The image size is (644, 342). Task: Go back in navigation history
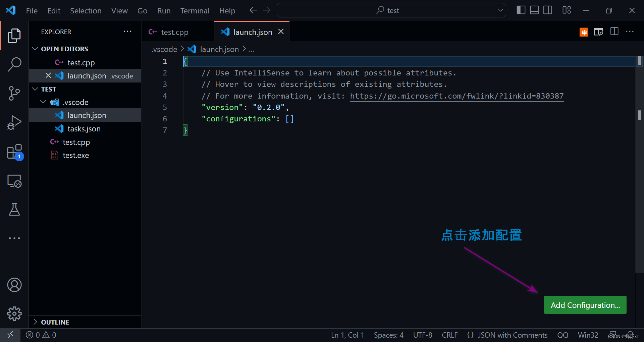coord(253,10)
